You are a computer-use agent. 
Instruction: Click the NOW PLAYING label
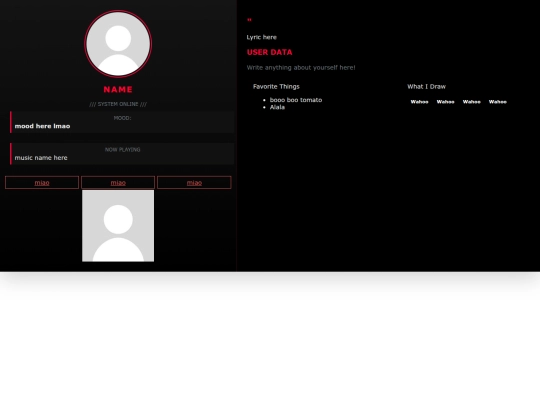122,149
